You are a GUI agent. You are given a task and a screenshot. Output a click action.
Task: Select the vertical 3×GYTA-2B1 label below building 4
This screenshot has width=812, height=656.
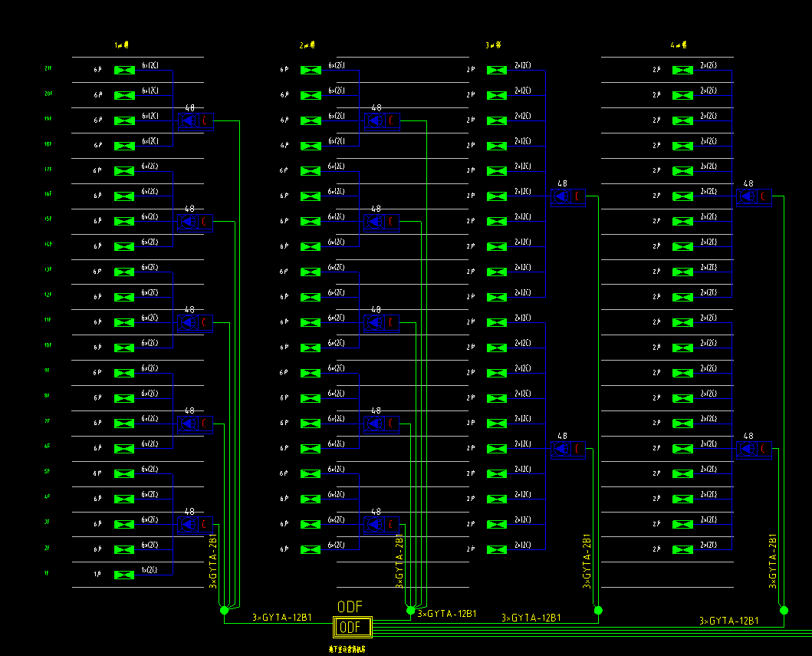[773, 561]
